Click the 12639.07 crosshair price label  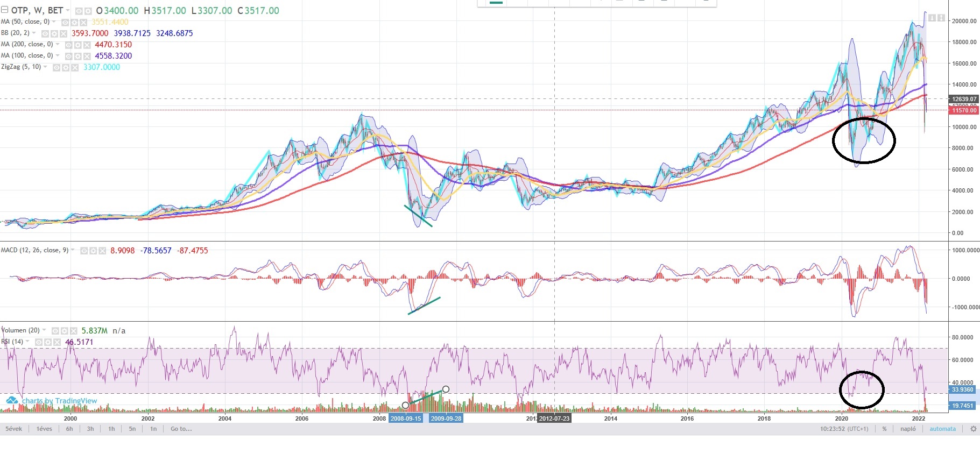pyautogui.click(x=964, y=99)
